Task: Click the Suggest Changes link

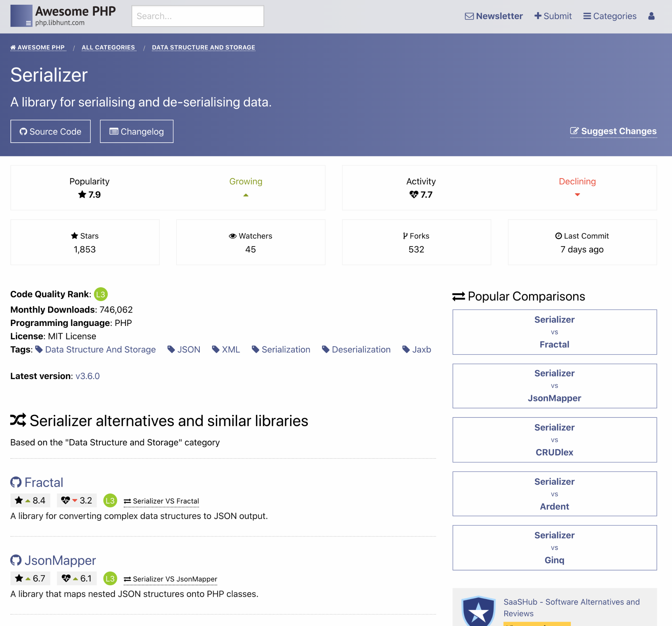Action: (613, 131)
